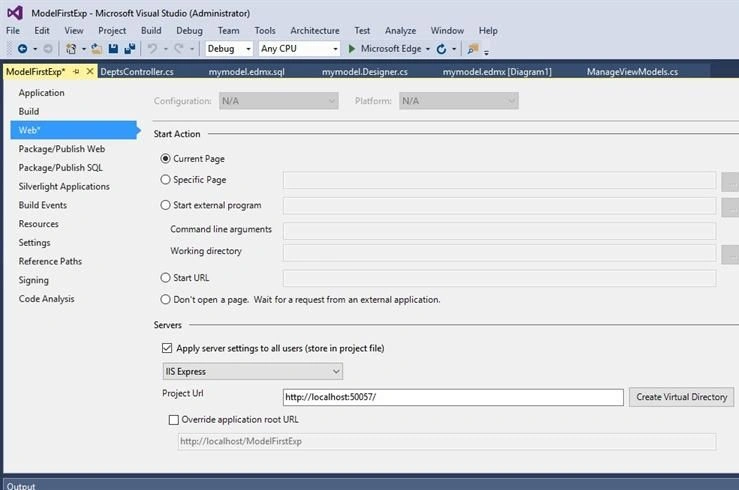
Task: Click the Navigate Backward arrow icon
Action: (22, 49)
